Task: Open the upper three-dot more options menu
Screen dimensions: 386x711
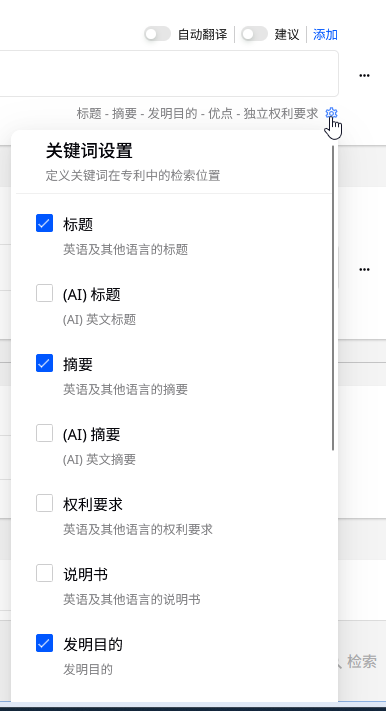Action: [x=364, y=76]
